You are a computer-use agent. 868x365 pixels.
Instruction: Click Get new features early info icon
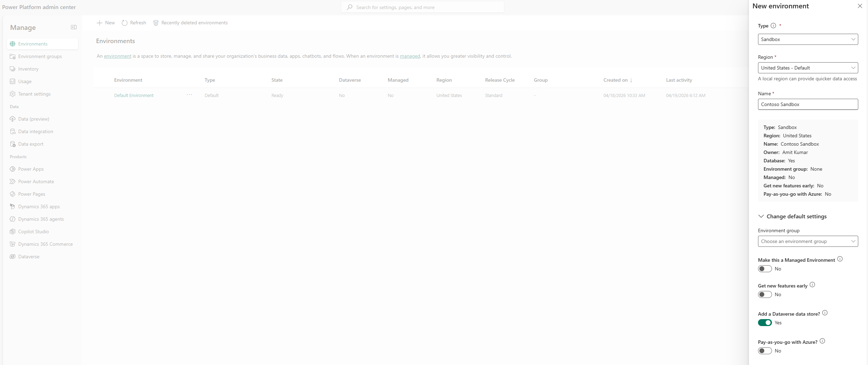pyautogui.click(x=812, y=285)
